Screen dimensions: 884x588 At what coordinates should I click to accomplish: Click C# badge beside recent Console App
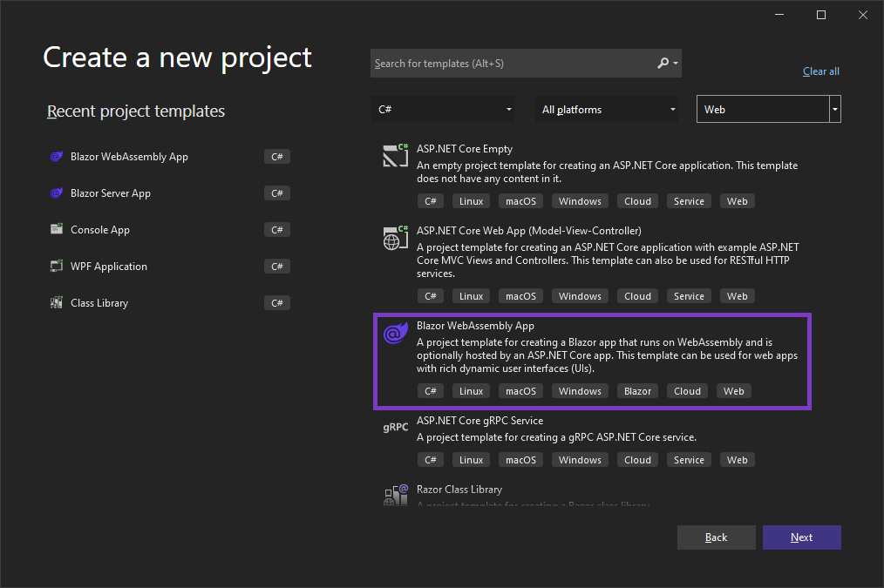(x=277, y=230)
